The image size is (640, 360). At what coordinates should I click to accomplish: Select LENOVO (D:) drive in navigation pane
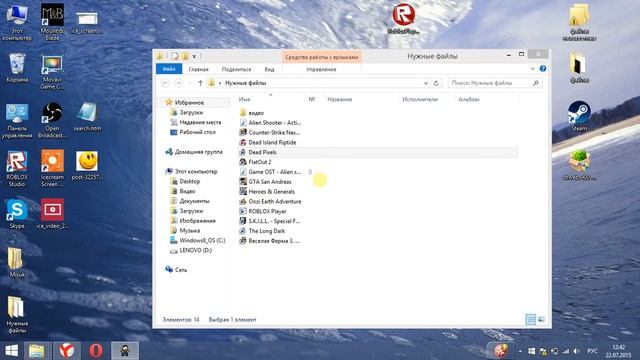(x=196, y=250)
